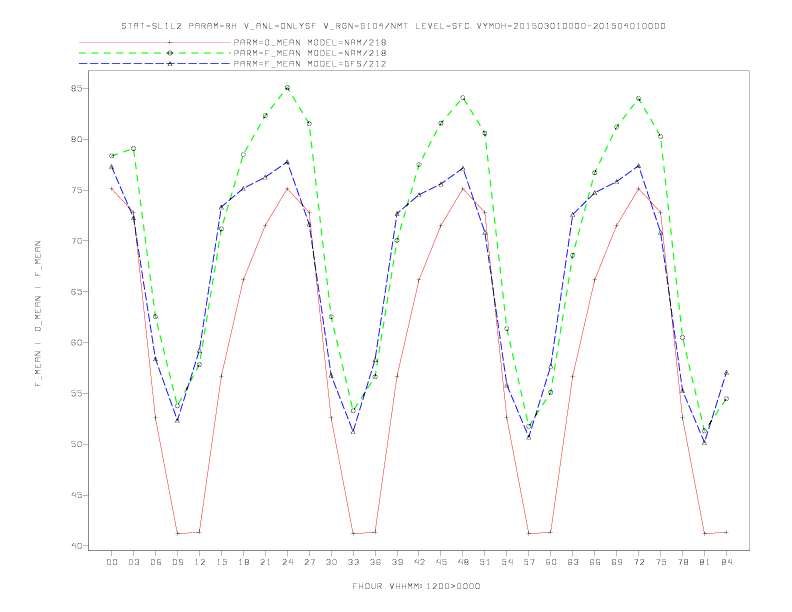792x612 pixels.
Task: Click the blue dashed legend line sample
Action: (x=155, y=64)
